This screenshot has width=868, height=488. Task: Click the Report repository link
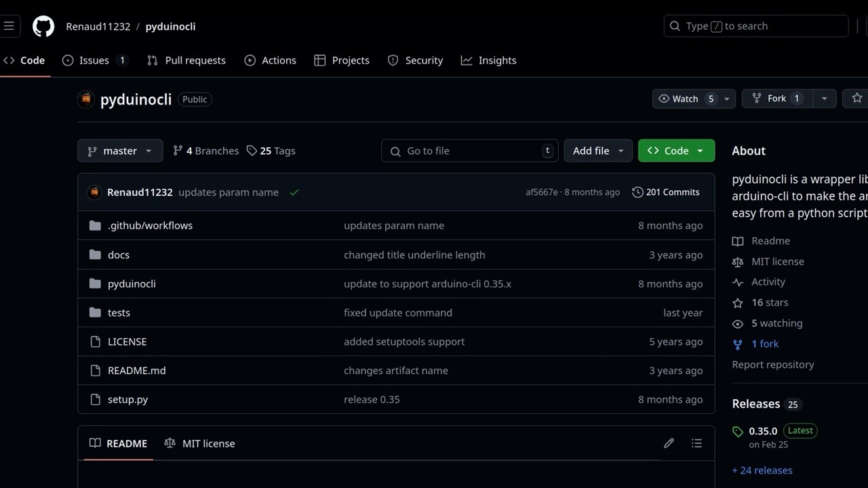773,365
